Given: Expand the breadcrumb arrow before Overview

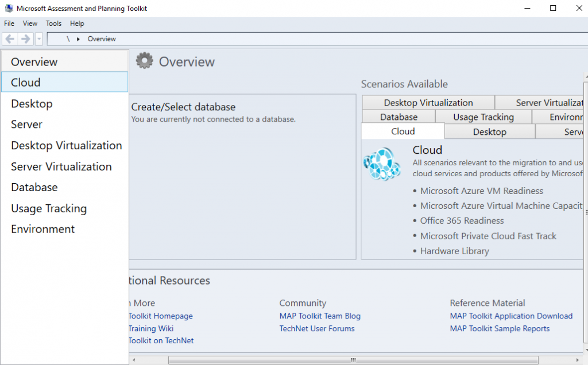Looking at the screenshot, I should coord(78,39).
